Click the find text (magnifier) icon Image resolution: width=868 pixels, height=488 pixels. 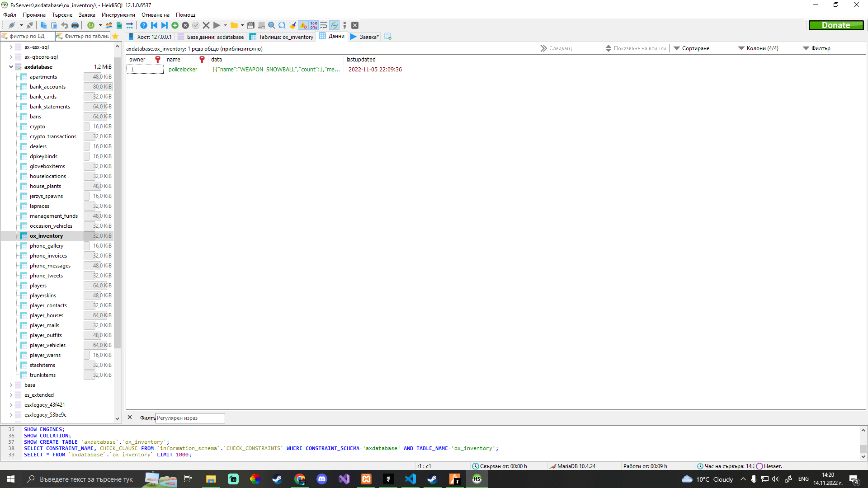[x=271, y=25]
